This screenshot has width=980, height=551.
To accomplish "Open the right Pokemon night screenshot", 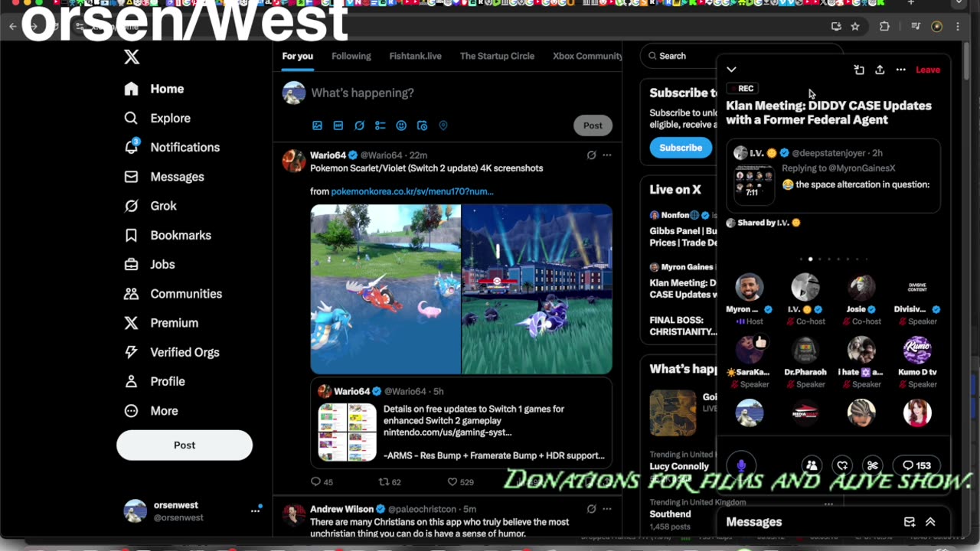I will coord(537,289).
